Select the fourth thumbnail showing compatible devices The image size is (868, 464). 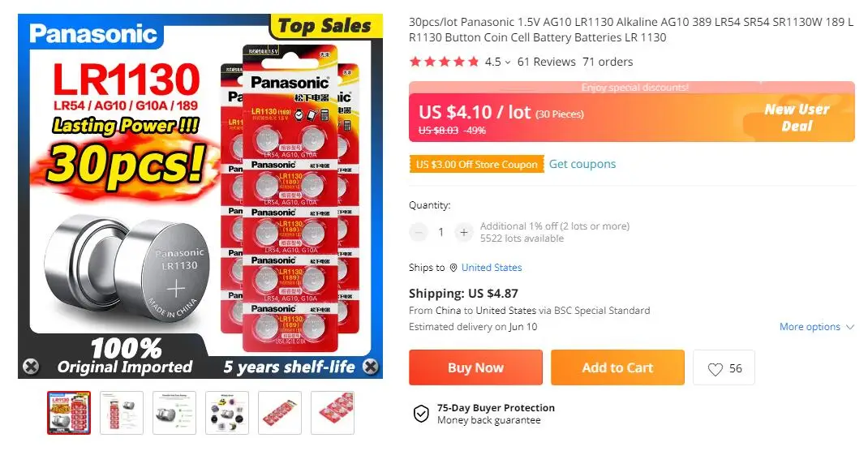(x=227, y=413)
